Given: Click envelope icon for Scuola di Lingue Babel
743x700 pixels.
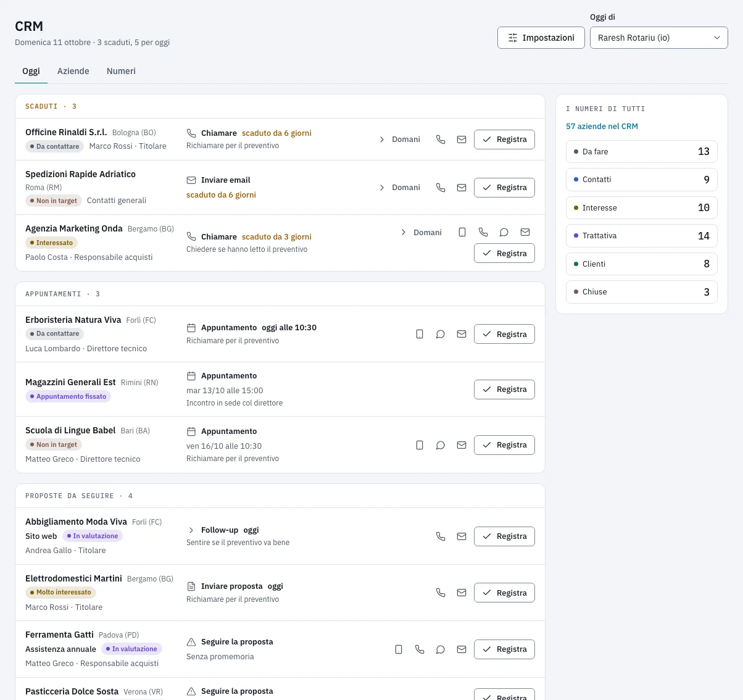Looking at the screenshot, I should [462, 445].
